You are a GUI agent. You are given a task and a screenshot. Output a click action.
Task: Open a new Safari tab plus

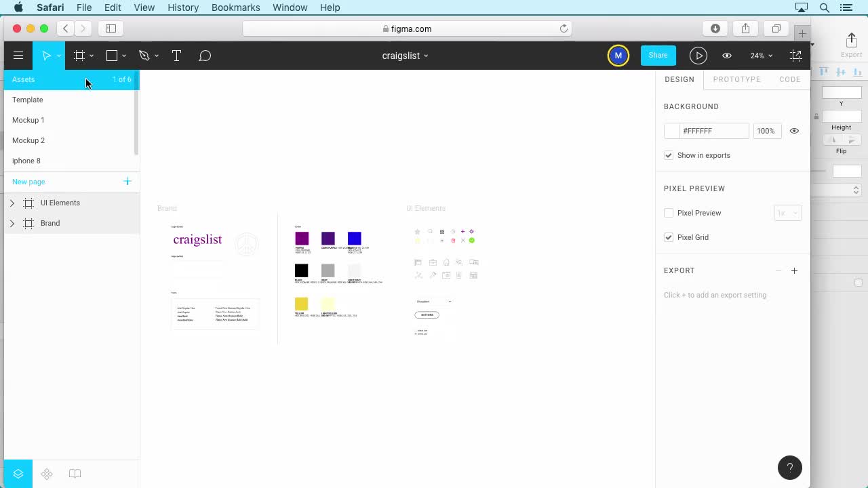(802, 33)
